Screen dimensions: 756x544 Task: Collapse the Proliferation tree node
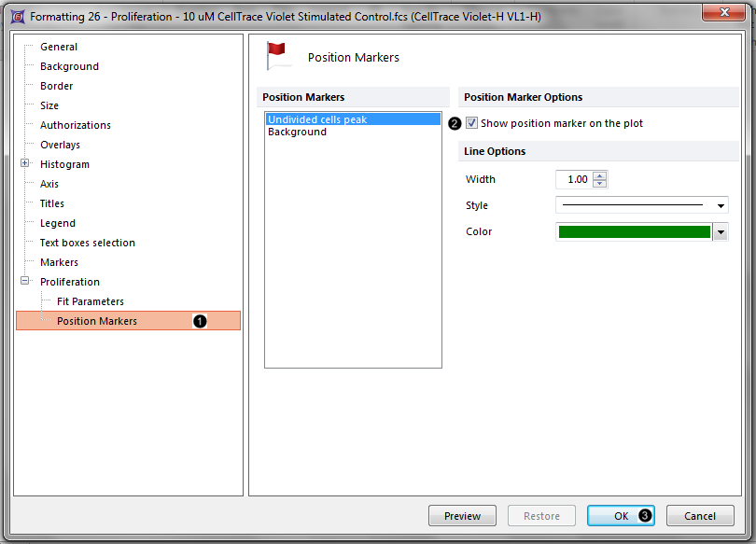pyautogui.click(x=25, y=281)
